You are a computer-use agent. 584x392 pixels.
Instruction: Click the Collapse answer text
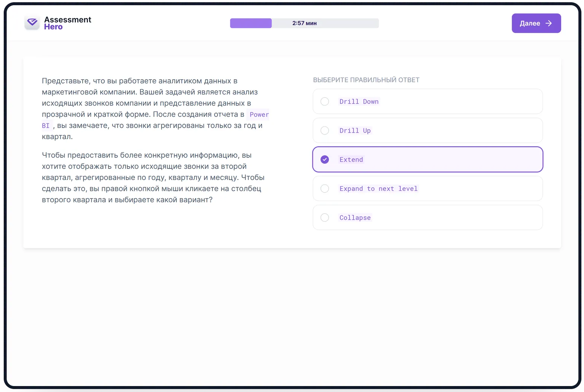click(355, 218)
